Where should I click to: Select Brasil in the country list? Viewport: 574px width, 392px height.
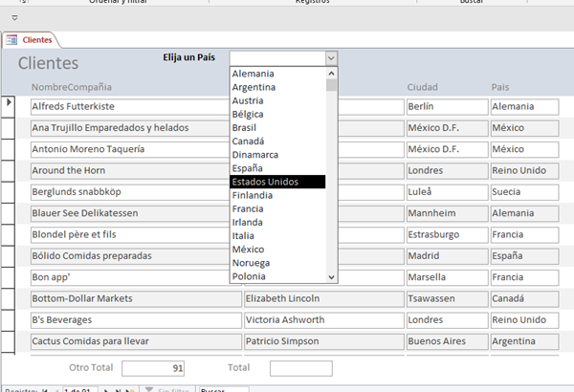click(277, 127)
